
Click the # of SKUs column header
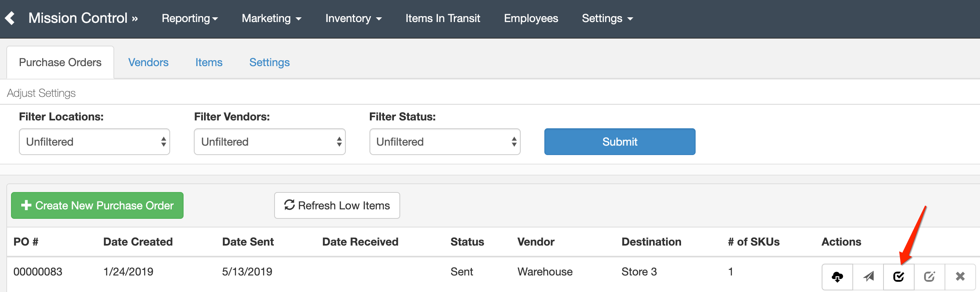point(754,242)
